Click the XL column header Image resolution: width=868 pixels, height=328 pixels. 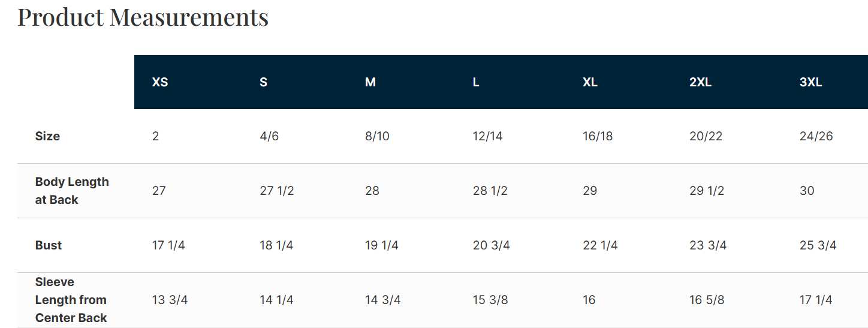pos(590,82)
